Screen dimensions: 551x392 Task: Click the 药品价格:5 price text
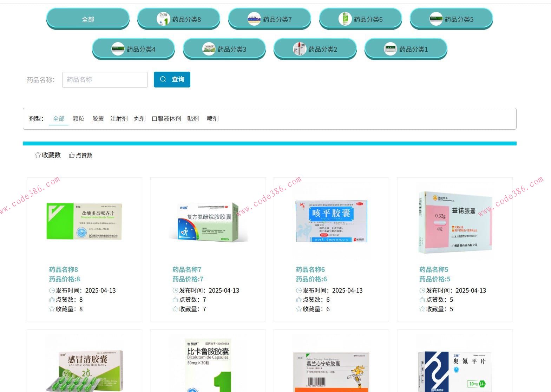tap(435, 279)
